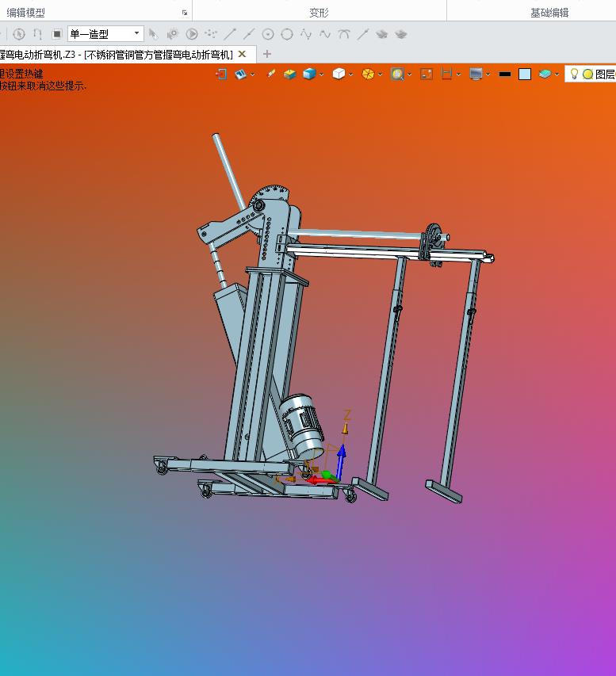Expand the white cube view dropdown arrow
The height and width of the screenshot is (676, 616).
click(x=351, y=74)
